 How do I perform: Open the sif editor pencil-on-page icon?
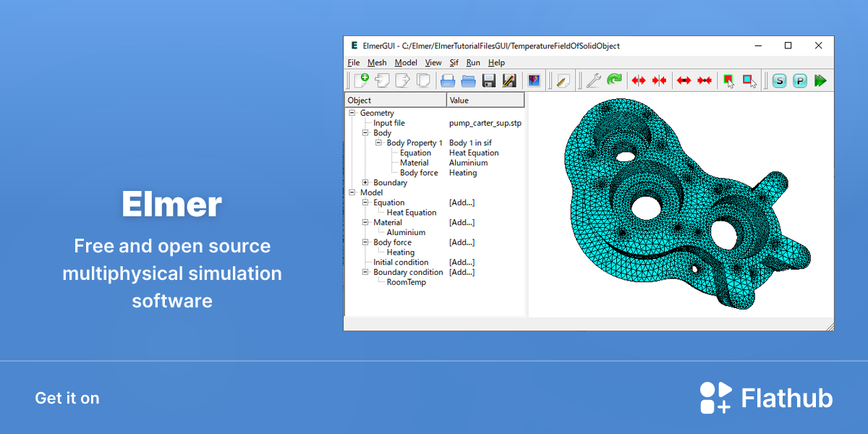click(x=563, y=80)
